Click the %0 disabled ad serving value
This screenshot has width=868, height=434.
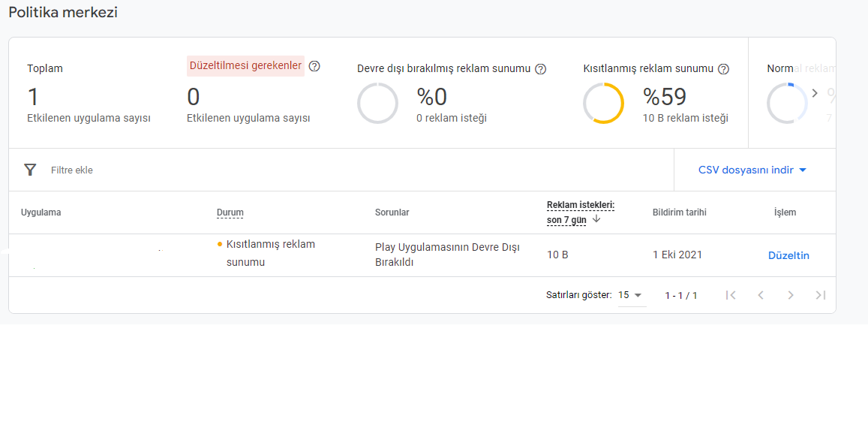pos(432,97)
